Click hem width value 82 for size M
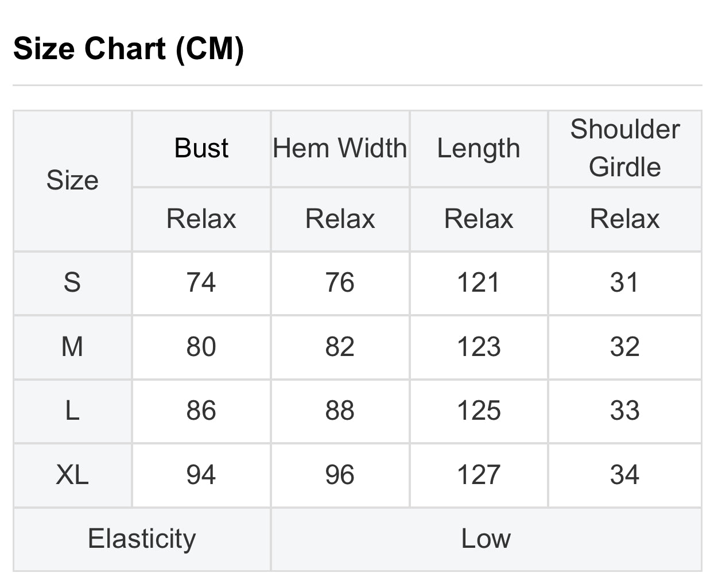 340,347
